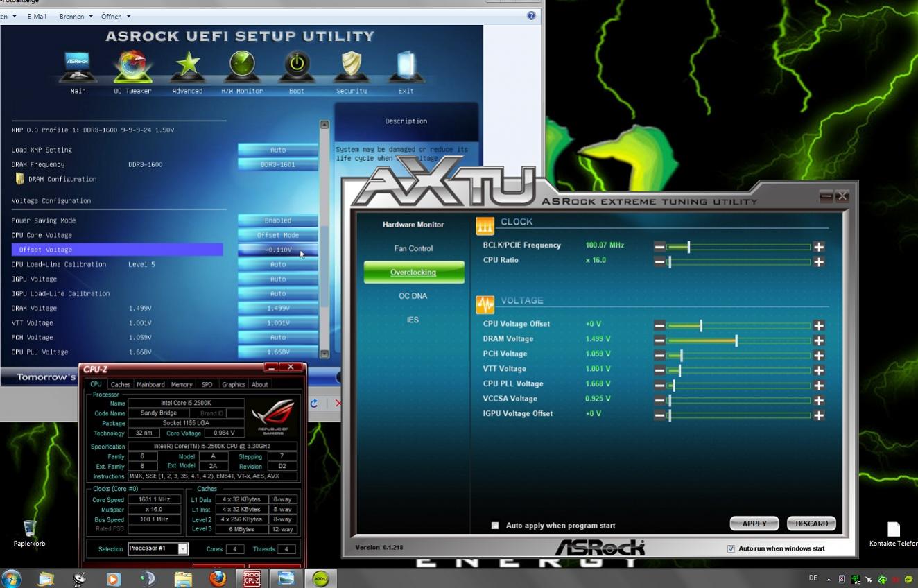Viewport: 918px width, 588px height.
Task: Click the DISCARD button in AXTU
Action: (811, 524)
